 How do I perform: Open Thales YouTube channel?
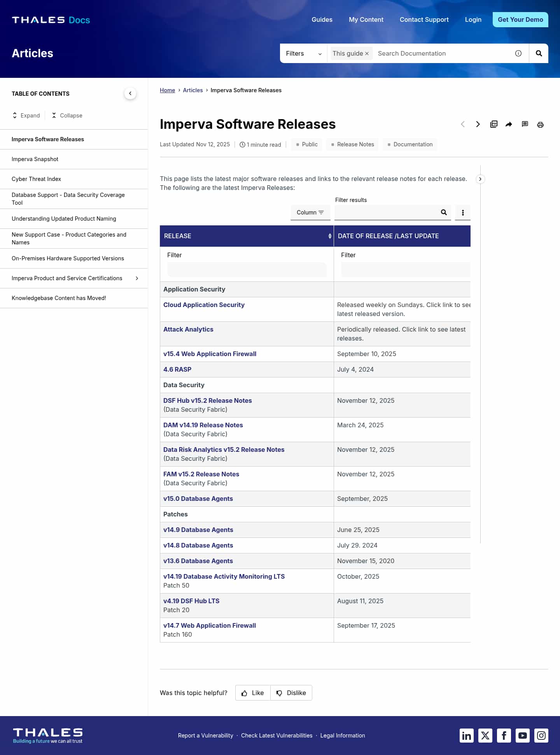pos(523,736)
